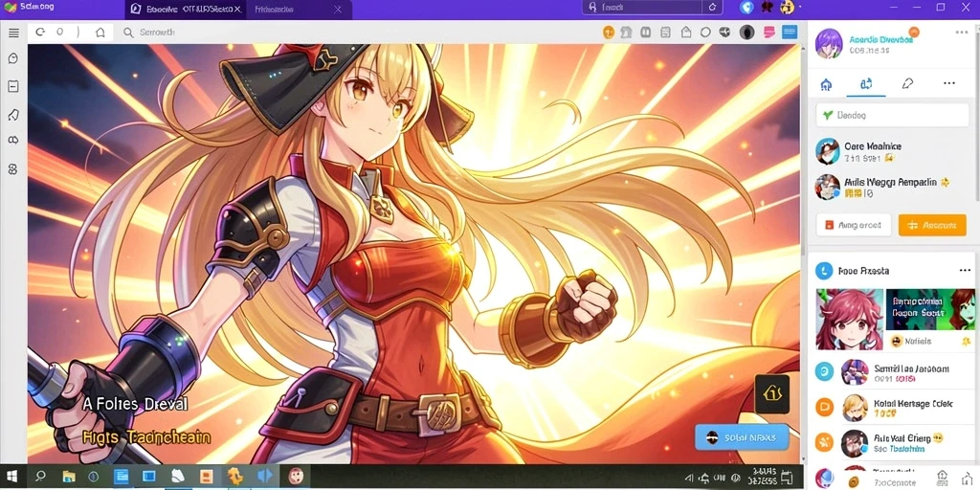
Task: Click the reload icon in navigation bar
Action: pyautogui.click(x=40, y=33)
